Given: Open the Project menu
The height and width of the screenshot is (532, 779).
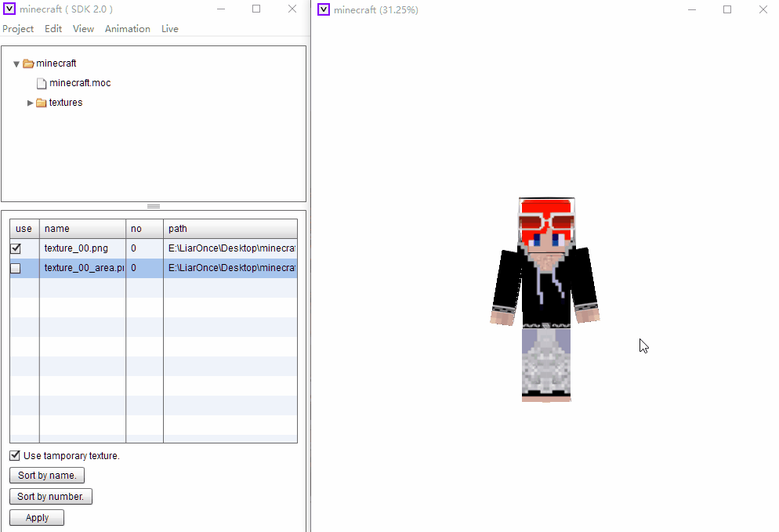Looking at the screenshot, I should (18, 28).
